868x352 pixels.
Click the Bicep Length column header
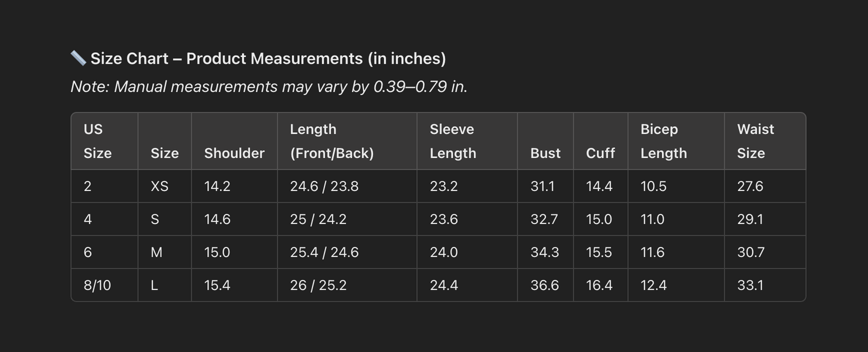[663, 141]
